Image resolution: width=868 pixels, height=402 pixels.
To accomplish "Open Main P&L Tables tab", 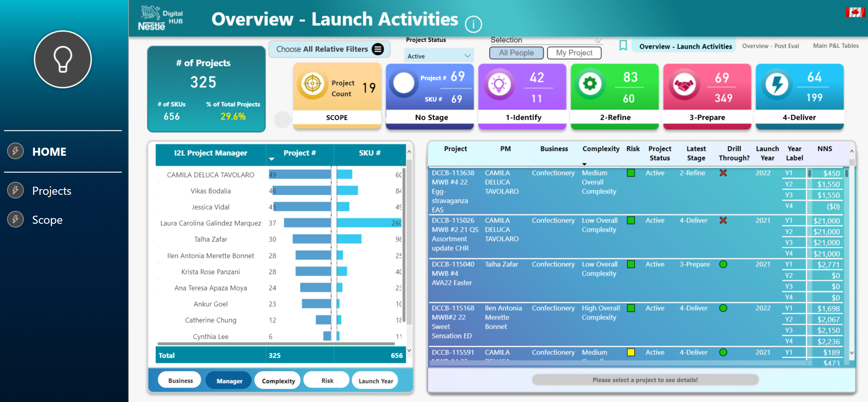I will tap(836, 46).
